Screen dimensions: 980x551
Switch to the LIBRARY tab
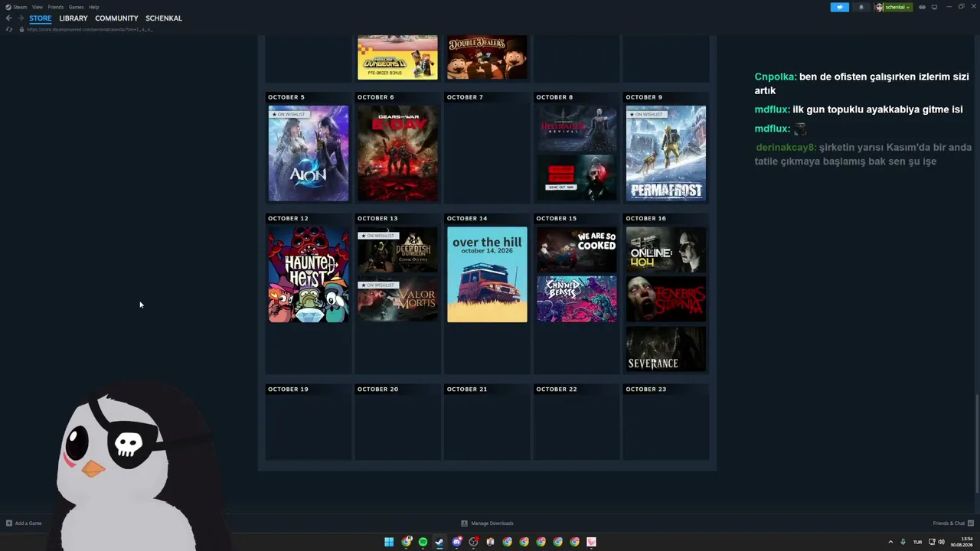[x=73, y=18]
